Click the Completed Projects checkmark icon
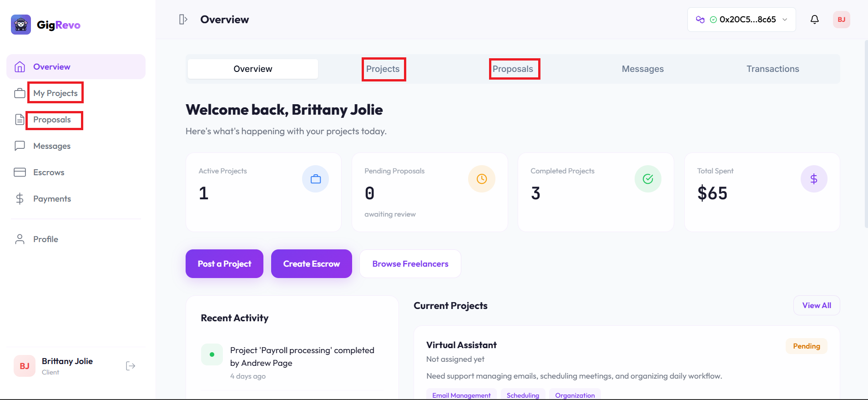The image size is (868, 400). point(648,179)
